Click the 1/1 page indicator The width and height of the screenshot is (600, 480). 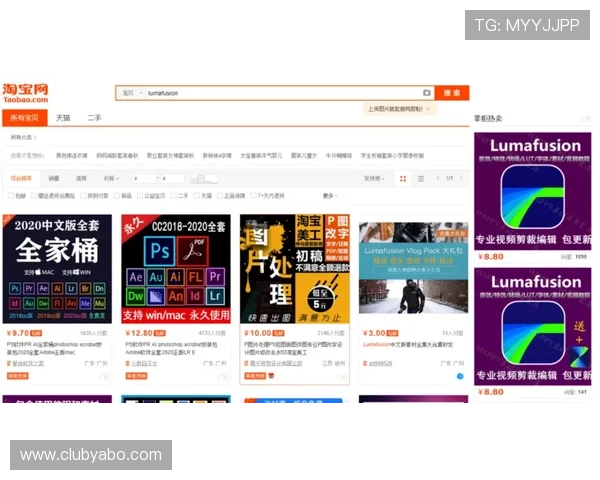pos(450,178)
